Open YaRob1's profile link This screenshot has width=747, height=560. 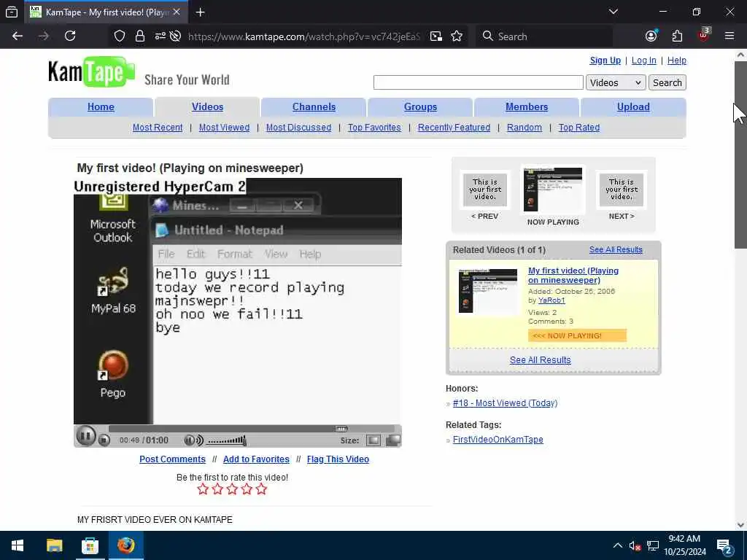pyautogui.click(x=551, y=300)
